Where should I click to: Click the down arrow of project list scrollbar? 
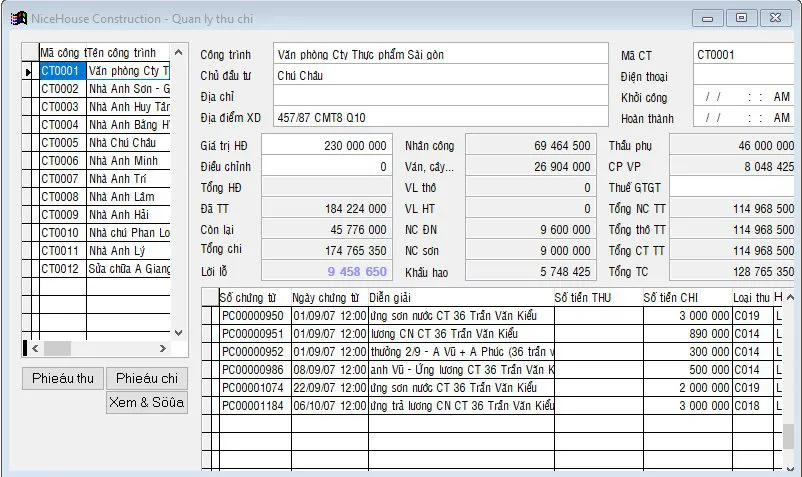pos(178,332)
